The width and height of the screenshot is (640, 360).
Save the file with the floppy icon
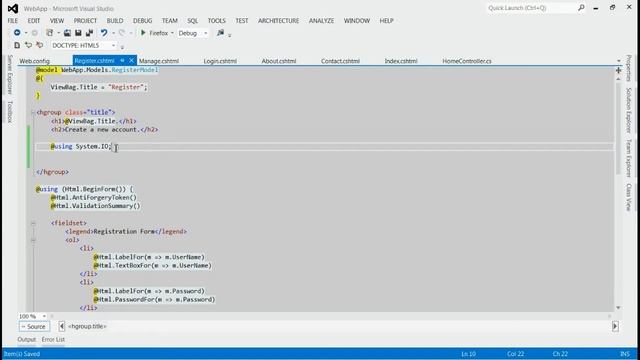[78, 33]
